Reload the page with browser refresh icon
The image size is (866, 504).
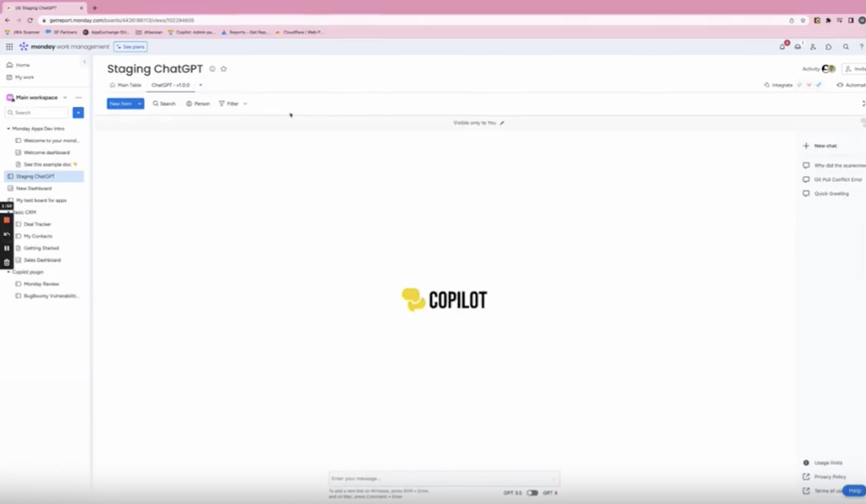30,20
